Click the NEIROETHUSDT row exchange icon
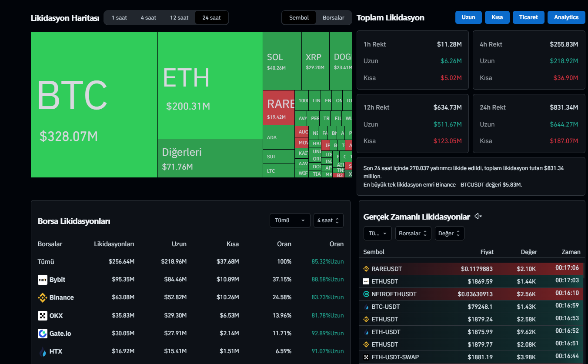 366,294
